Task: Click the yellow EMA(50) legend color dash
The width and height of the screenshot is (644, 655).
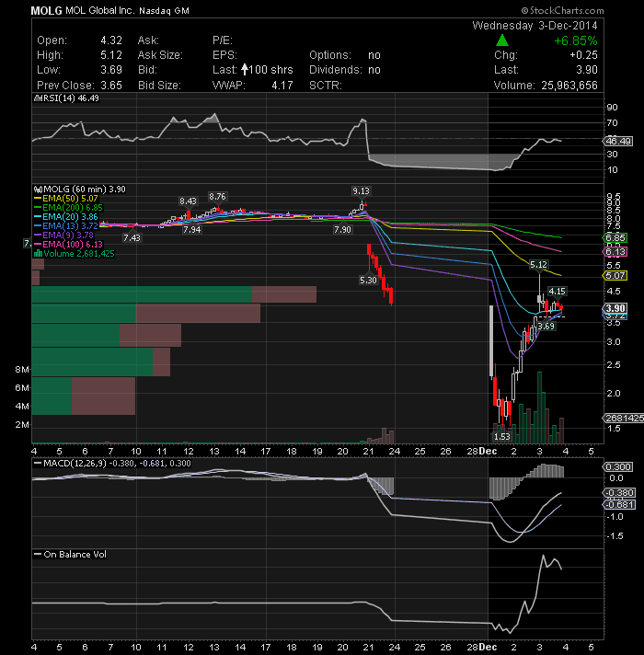Action: coord(38,199)
